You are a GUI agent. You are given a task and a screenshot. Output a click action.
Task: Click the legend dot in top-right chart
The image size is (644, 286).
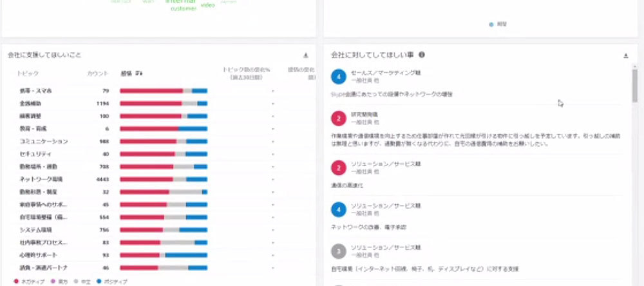(491, 24)
